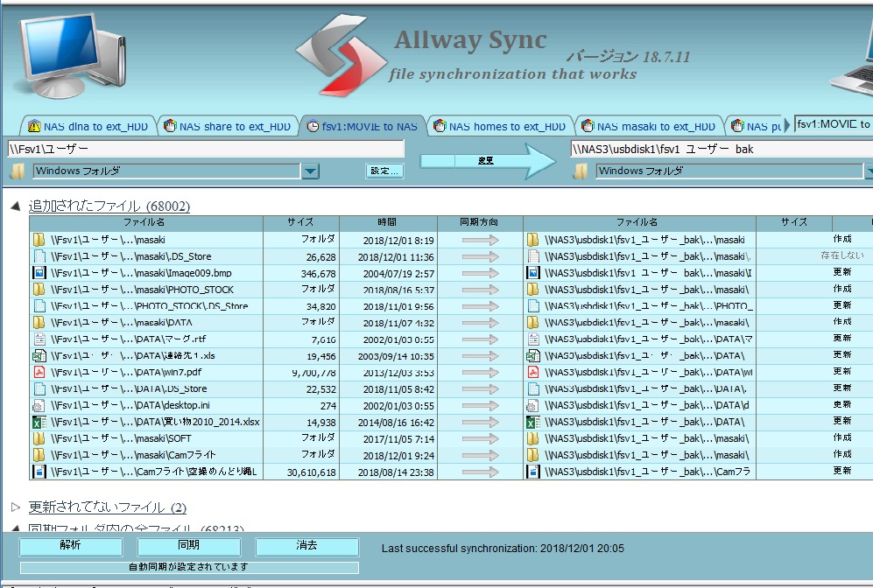The width and height of the screenshot is (873, 588).
Task: Click the Allway Sync red-gray logo
Action: [x=341, y=54]
